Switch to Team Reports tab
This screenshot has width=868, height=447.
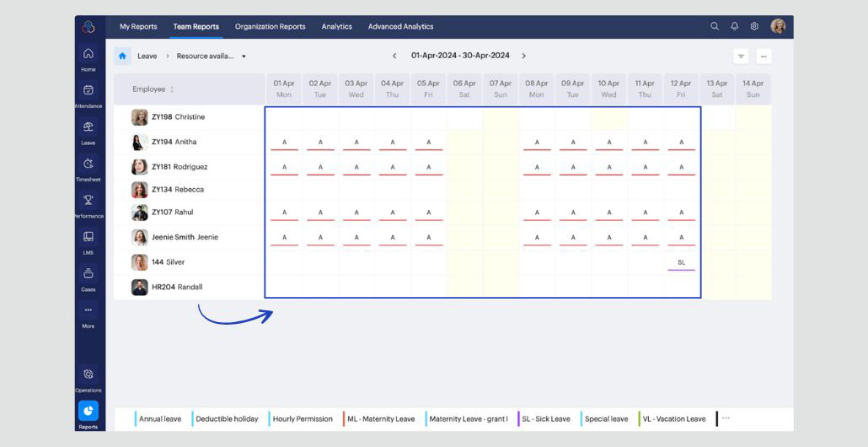point(196,27)
